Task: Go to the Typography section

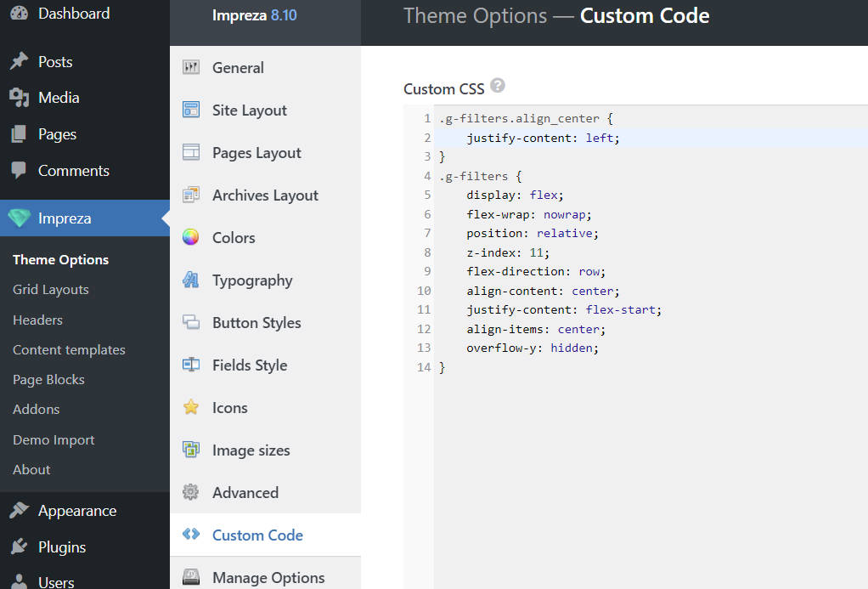Action: point(265,280)
